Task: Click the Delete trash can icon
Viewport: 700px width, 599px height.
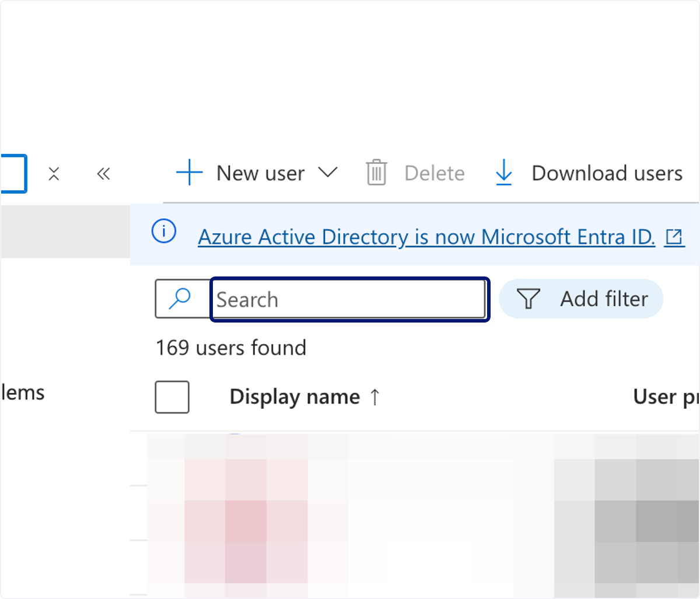Action: 376,173
